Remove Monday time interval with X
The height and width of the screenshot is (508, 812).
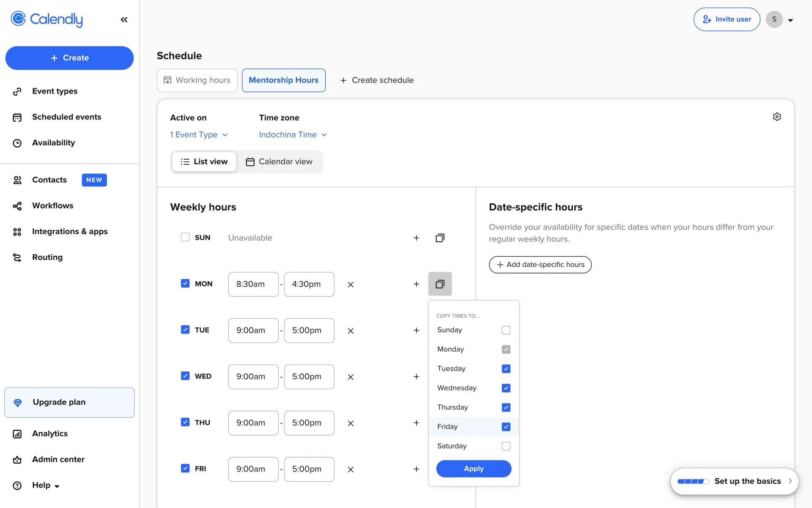(351, 284)
